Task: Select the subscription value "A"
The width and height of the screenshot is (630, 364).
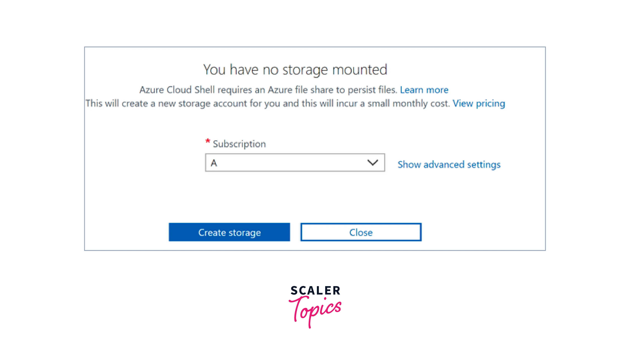Action: coord(214,163)
